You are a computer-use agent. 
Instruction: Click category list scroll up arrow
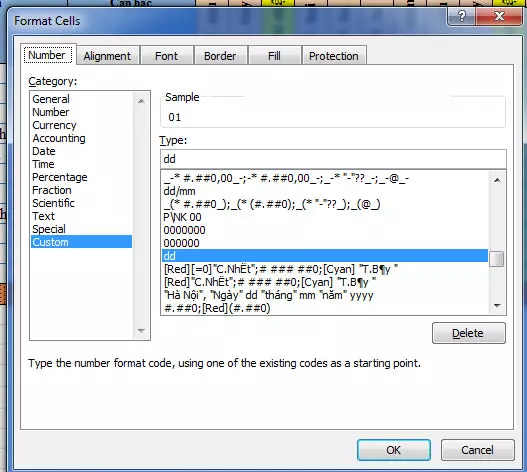click(141, 101)
